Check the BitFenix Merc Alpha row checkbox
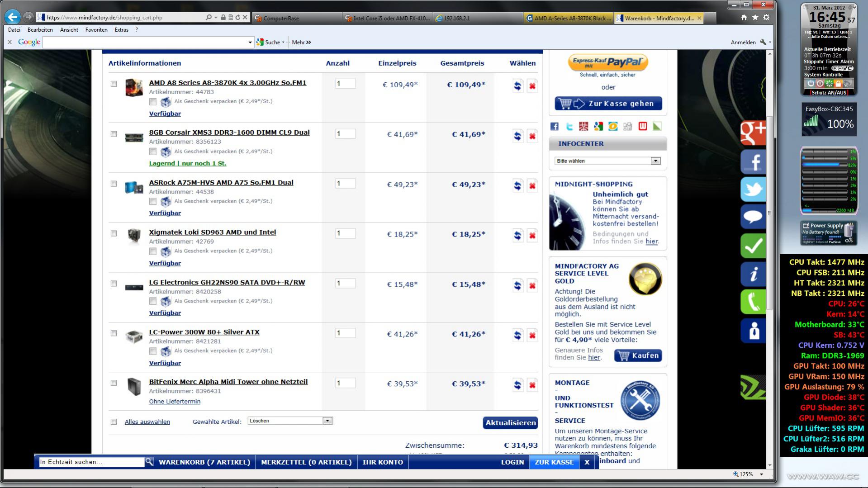This screenshot has width=868, height=488. (x=114, y=383)
